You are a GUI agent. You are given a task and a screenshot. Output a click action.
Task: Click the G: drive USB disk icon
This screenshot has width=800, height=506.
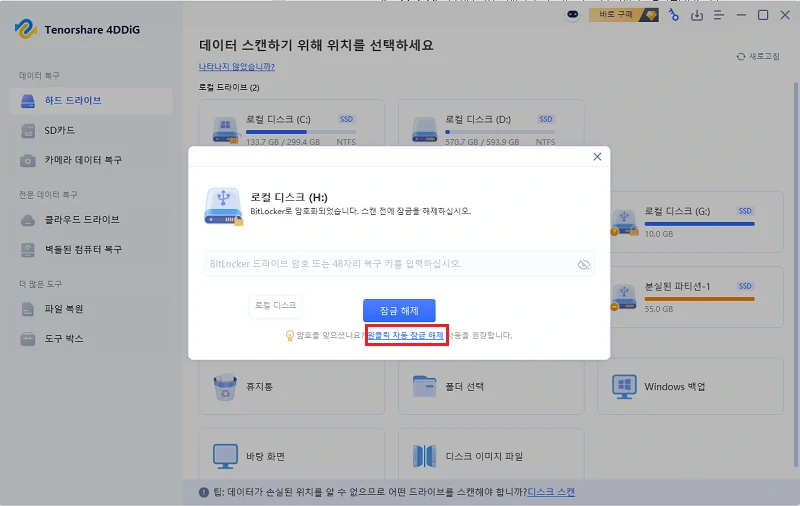pos(624,222)
